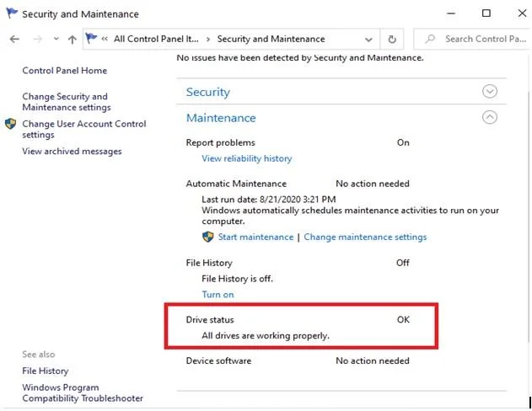Click the flag icon in the address bar
Screen dimensions: 532x411
91,38
